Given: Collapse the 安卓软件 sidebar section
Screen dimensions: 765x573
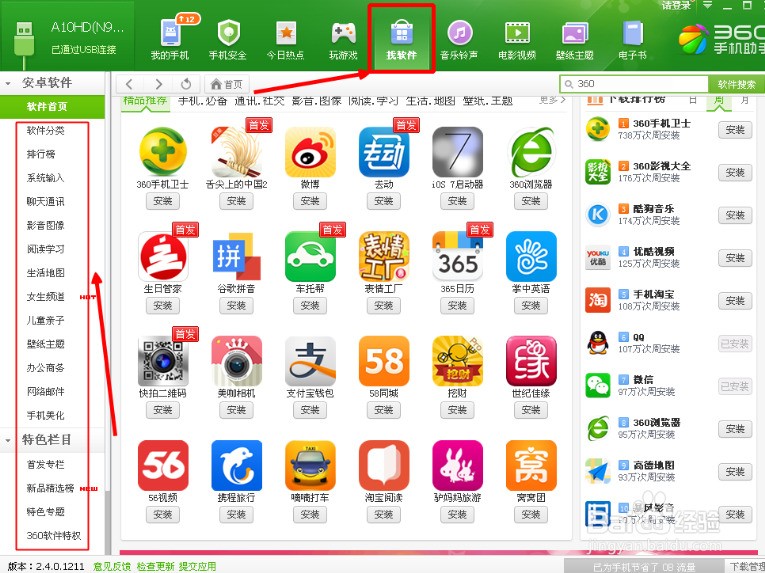Looking at the screenshot, I should pyautogui.click(x=11, y=83).
